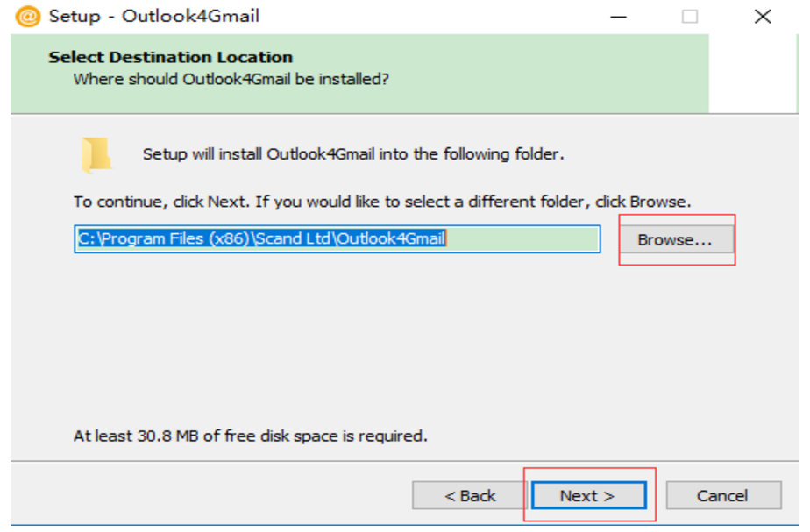Click the blank end of the path field
Viewport: 810px width, 532px height.
(x=526, y=238)
